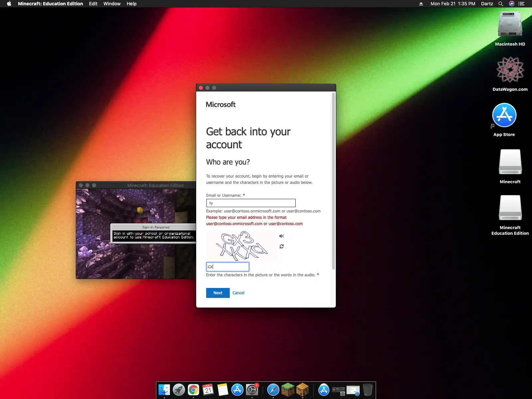Cancel the account recovery
Screen dimensions: 532x399
(x=238, y=293)
